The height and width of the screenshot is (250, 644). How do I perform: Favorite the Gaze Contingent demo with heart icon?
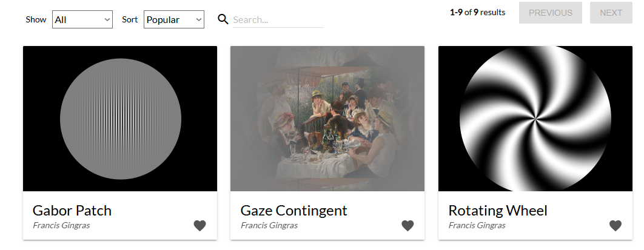(408, 226)
